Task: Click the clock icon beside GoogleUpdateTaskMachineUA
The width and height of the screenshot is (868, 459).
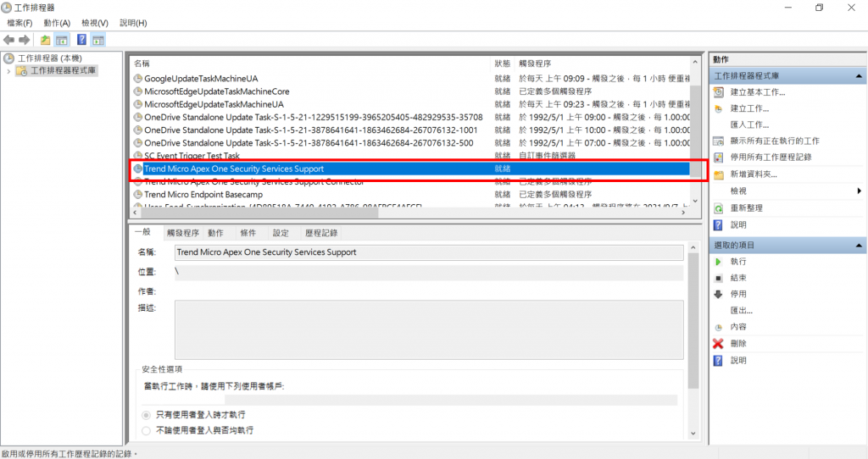Action: tap(138, 79)
